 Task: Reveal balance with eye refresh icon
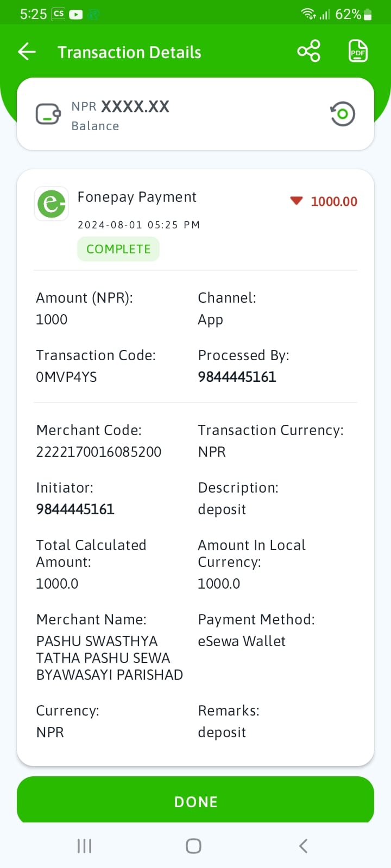tap(342, 114)
